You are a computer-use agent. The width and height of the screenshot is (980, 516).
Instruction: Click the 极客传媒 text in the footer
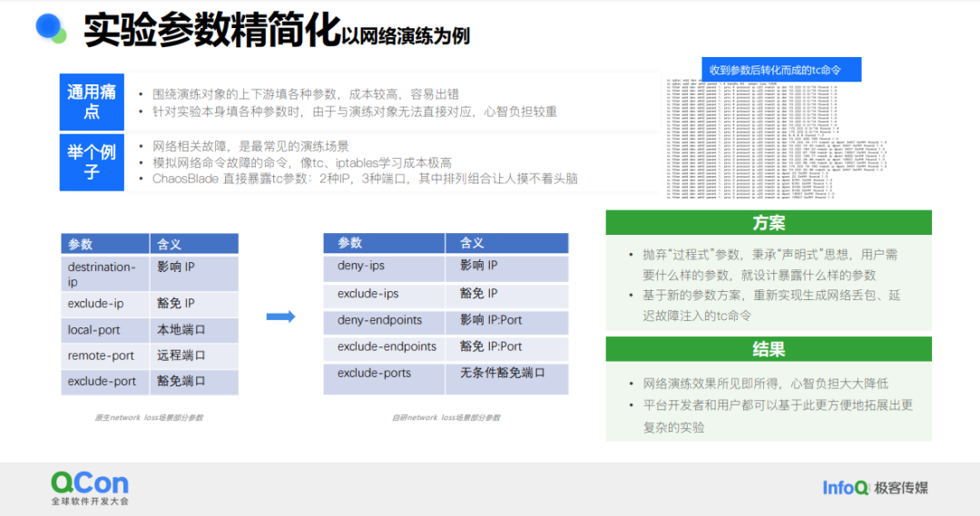[901, 488]
